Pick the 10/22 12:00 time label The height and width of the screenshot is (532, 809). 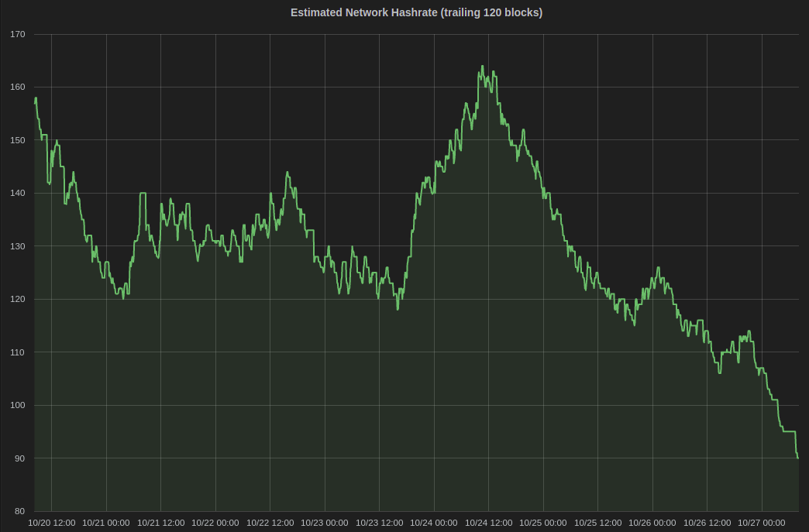(270, 523)
